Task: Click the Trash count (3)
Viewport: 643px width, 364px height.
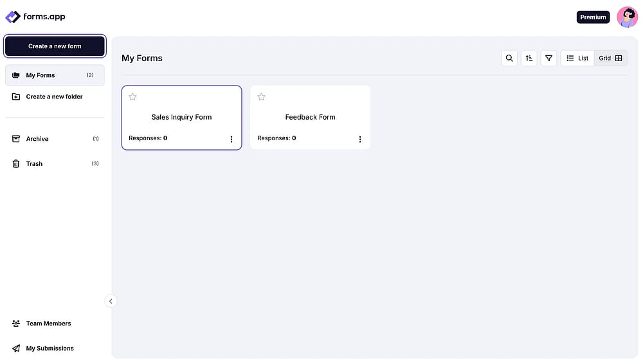Action: pos(95,163)
